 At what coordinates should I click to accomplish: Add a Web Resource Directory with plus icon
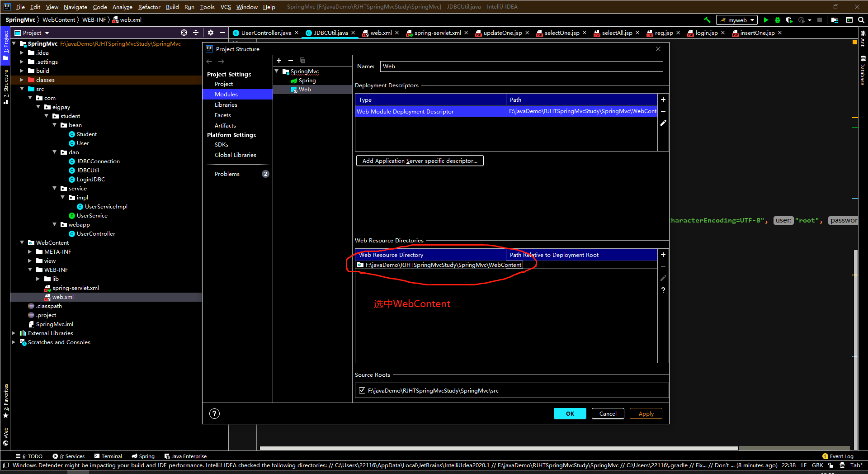[663, 255]
